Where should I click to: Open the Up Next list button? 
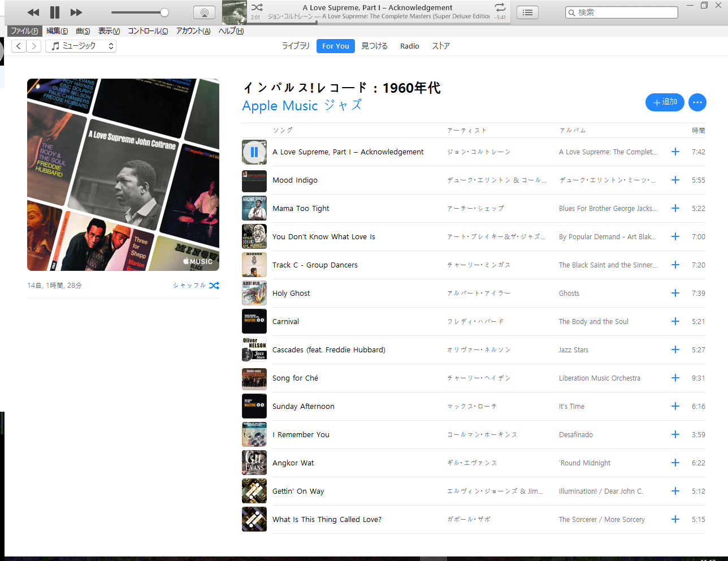[x=527, y=12]
